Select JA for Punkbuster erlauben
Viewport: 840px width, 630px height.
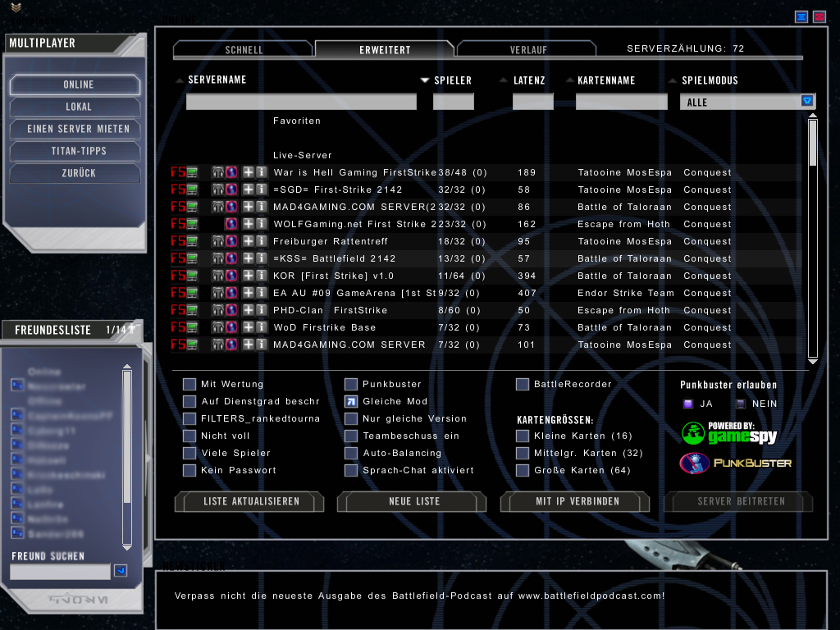point(688,404)
